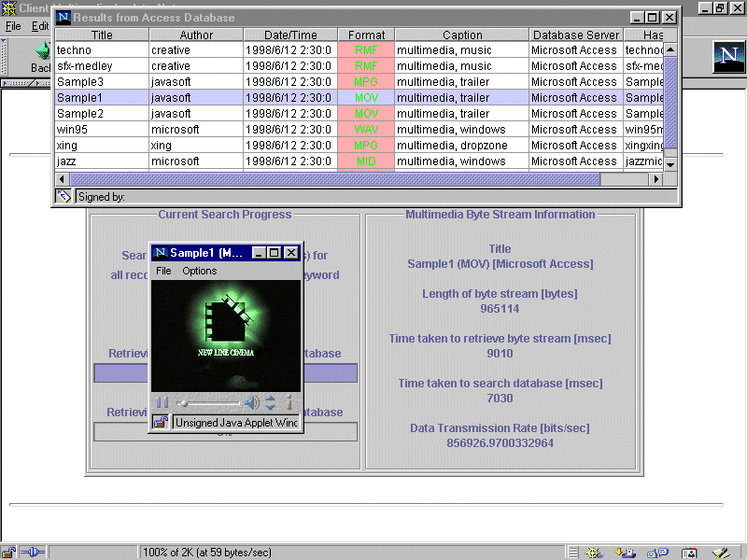Select the 'jazz' title cell
Screen dimensions: 747x560
tap(102, 161)
